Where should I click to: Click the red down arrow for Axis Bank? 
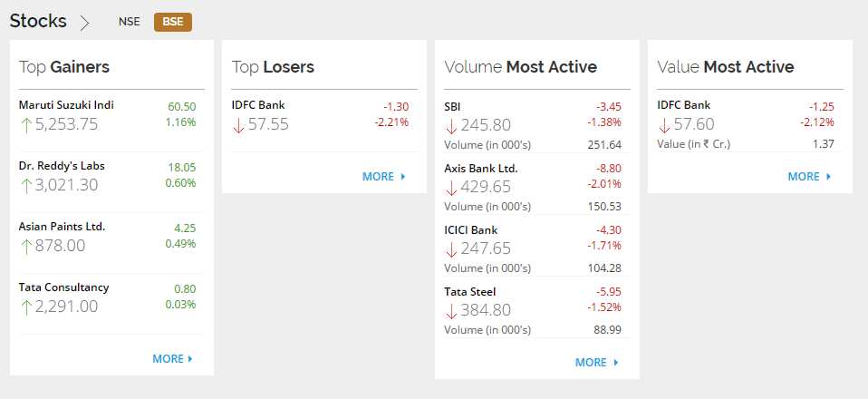[x=451, y=189]
